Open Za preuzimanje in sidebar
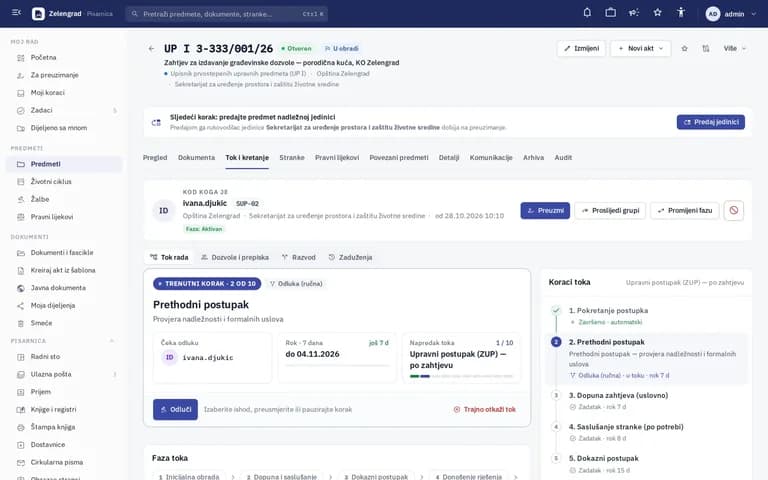 pyautogui.click(x=64, y=75)
